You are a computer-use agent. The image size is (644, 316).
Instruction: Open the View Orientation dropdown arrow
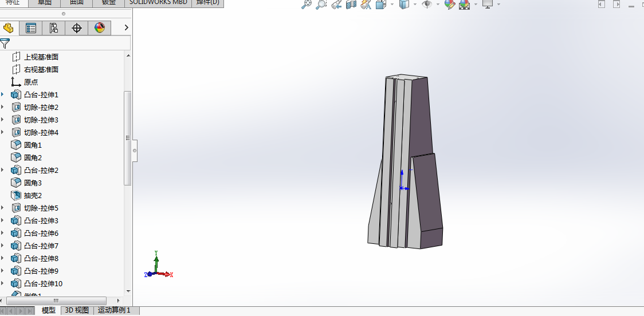[x=392, y=5]
